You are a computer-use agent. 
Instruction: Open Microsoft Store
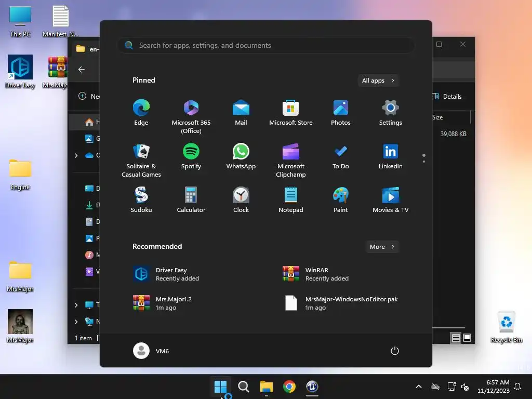[x=291, y=113]
